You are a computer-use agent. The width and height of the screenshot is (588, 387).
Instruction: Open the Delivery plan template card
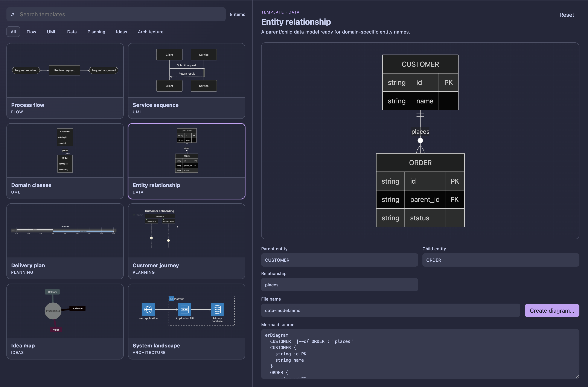pos(65,241)
